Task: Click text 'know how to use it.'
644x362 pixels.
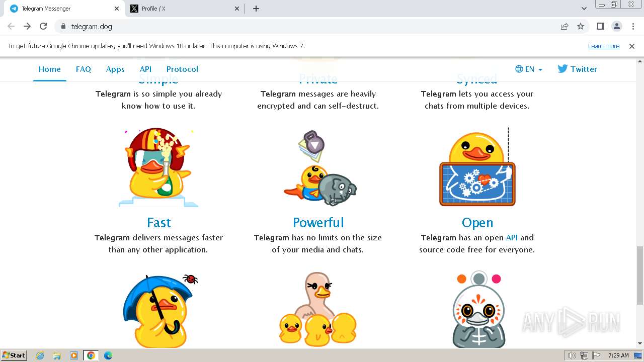Action: 158,106
